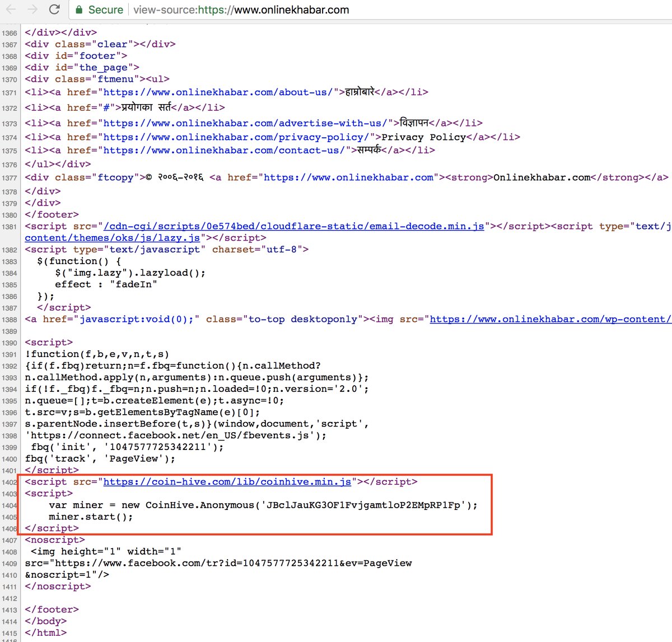Viewport: 672px width, 642px height.
Task: Click the closing </body> tag
Action: [46, 621]
